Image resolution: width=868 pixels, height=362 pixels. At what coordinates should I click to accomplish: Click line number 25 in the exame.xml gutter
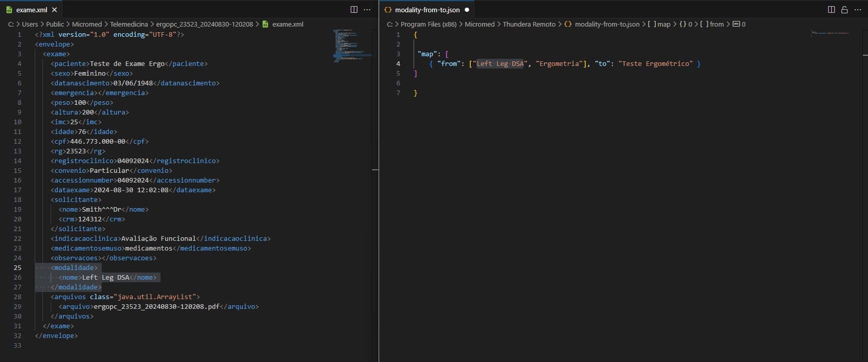click(17, 267)
